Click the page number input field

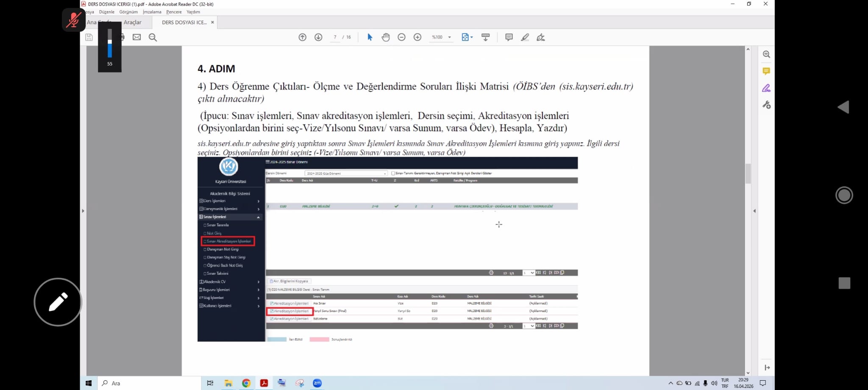pos(335,37)
